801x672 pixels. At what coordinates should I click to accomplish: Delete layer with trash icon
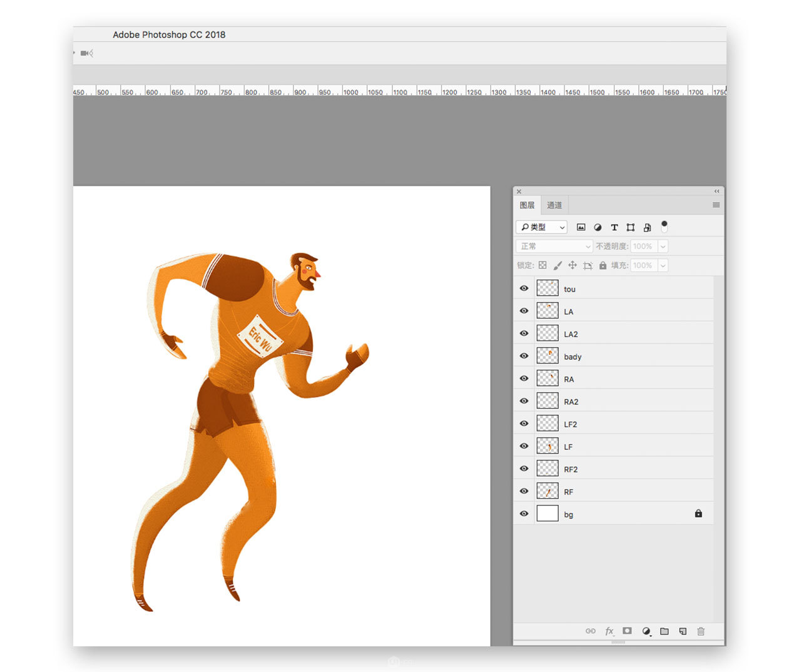coord(701,631)
